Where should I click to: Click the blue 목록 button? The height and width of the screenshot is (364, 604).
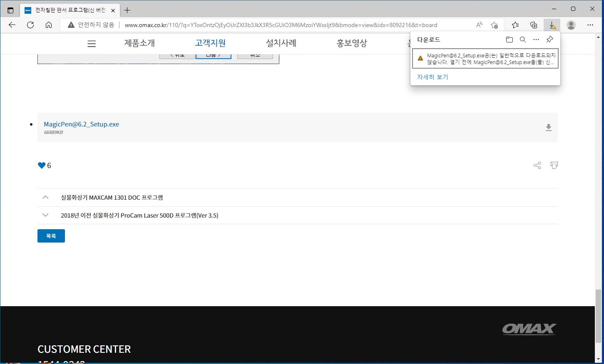tap(51, 236)
